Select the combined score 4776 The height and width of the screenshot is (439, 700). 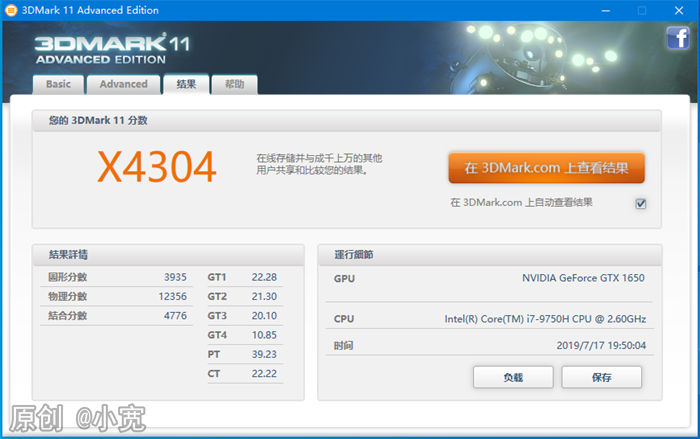175,316
